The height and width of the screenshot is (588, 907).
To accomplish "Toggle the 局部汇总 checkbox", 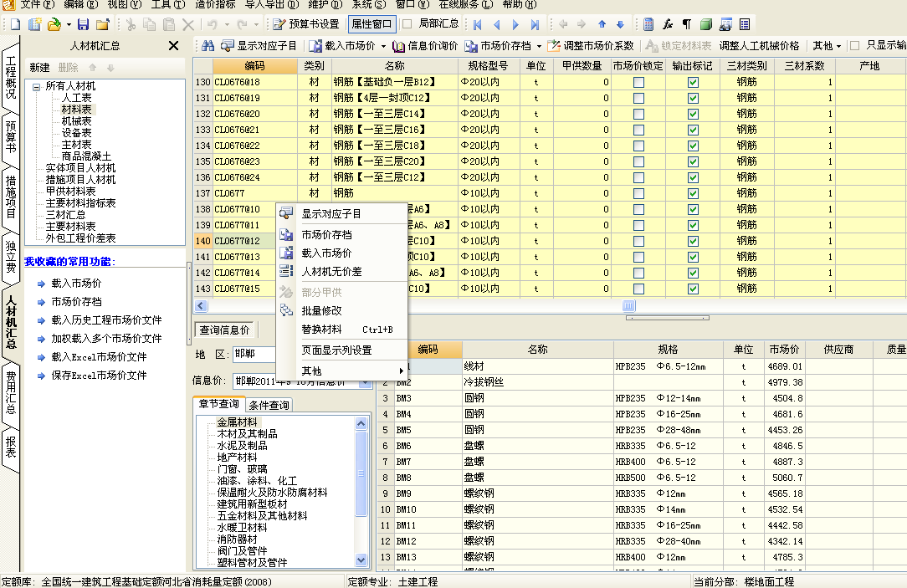I will (x=407, y=23).
